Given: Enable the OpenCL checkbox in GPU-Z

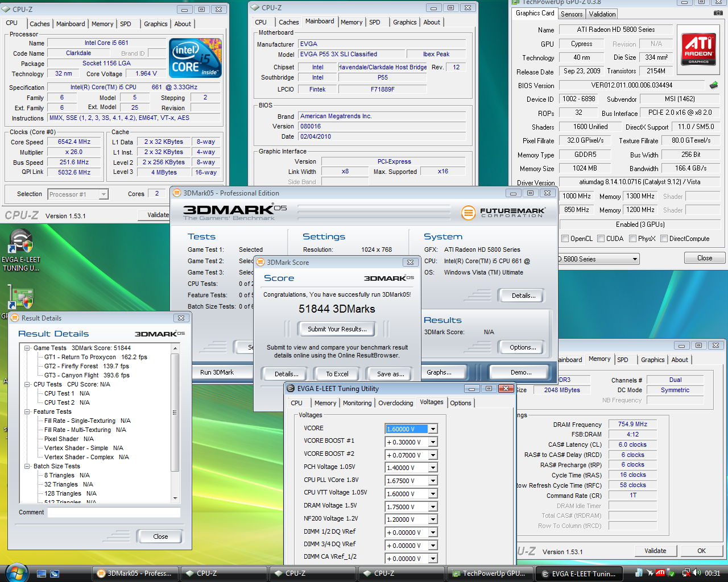Looking at the screenshot, I should tap(565, 239).
